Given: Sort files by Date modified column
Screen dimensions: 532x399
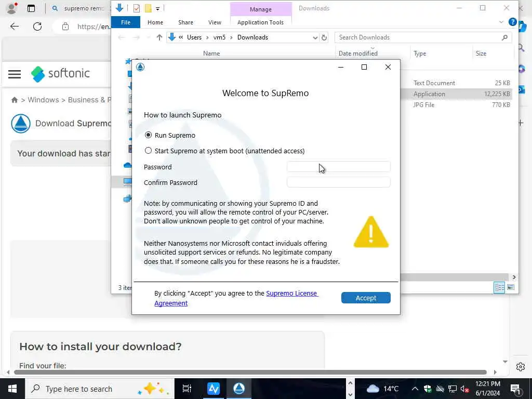Looking at the screenshot, I should (358, 54).
